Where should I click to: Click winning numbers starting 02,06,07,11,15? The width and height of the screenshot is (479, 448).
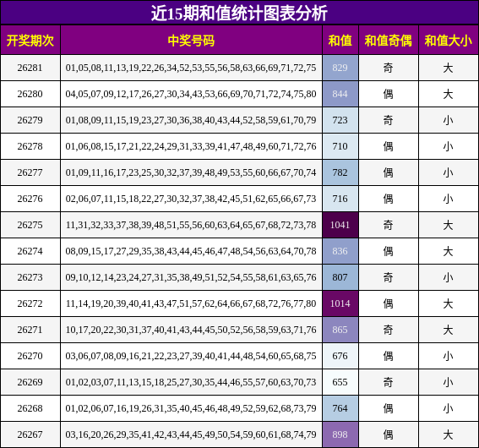(x=191, y=199)
